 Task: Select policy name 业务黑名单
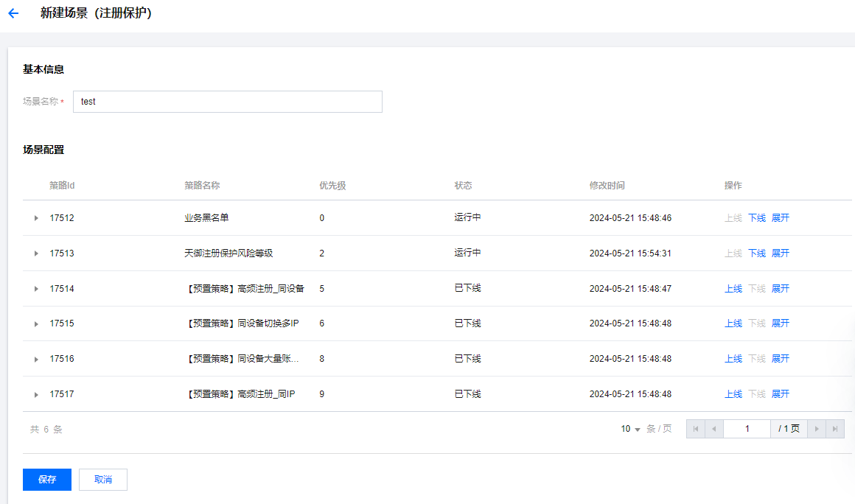206,218
